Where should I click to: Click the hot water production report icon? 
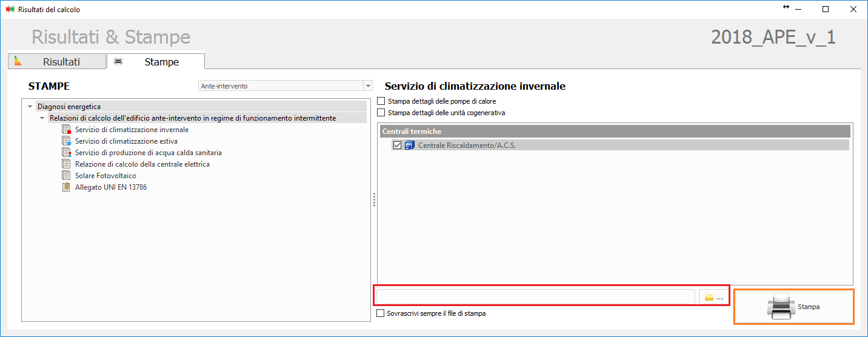pos(67,153)
